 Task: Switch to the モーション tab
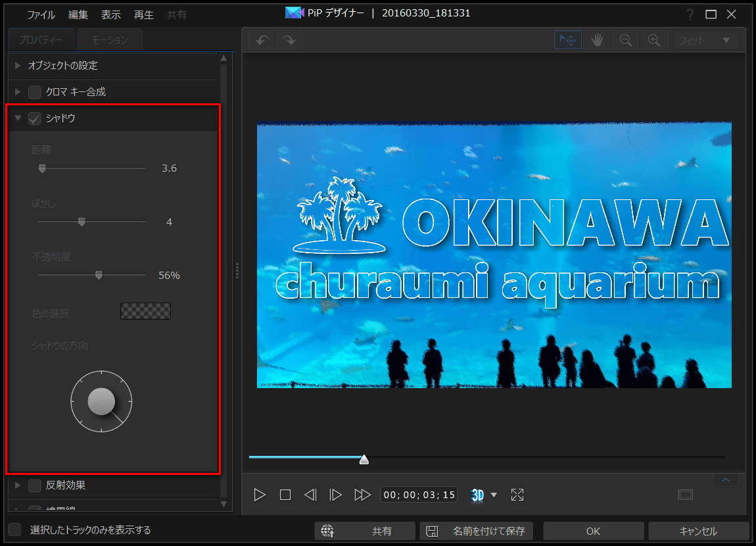pos(110,39)
